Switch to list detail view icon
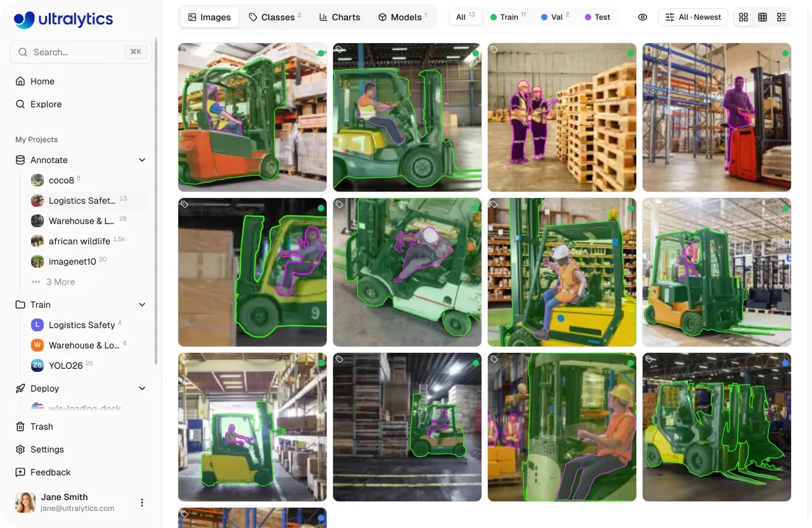This screenshot has width=812, height=528. click(x=782, y=17)
